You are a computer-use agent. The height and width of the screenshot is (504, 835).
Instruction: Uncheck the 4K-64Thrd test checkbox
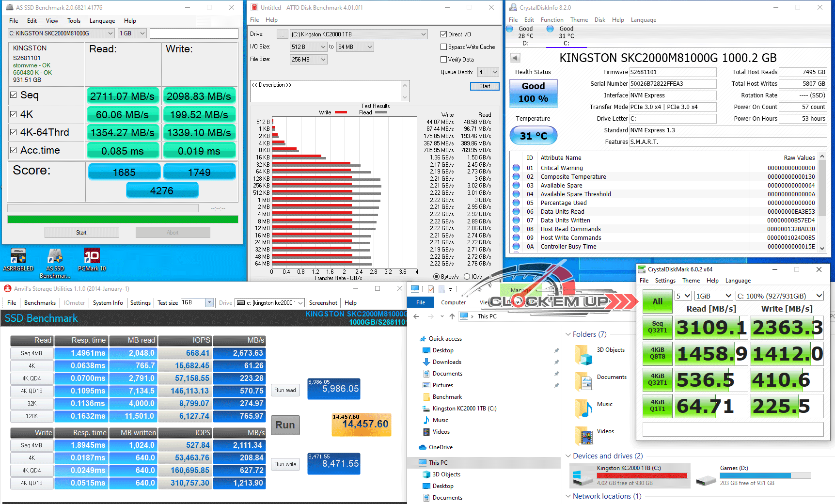tap(14, 132)
